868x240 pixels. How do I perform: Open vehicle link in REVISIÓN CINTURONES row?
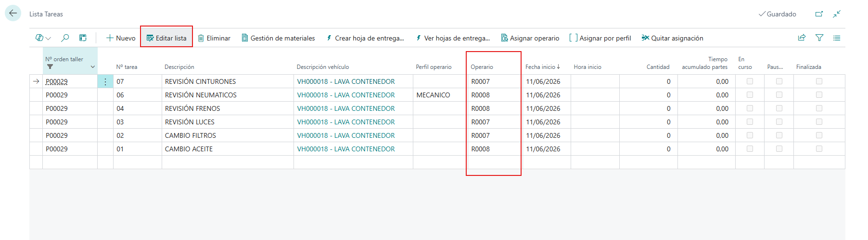[346, 81]
